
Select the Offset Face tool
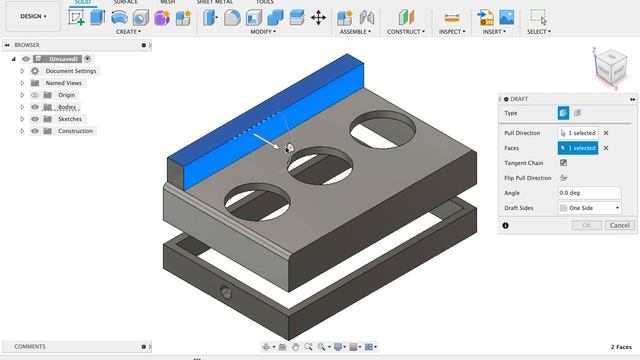coord(297,18)
